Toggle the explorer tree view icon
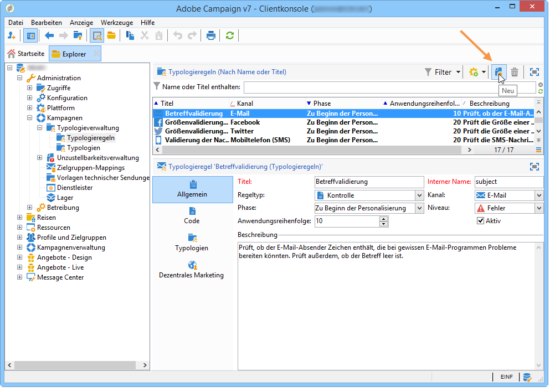 (x=30, y=36)
